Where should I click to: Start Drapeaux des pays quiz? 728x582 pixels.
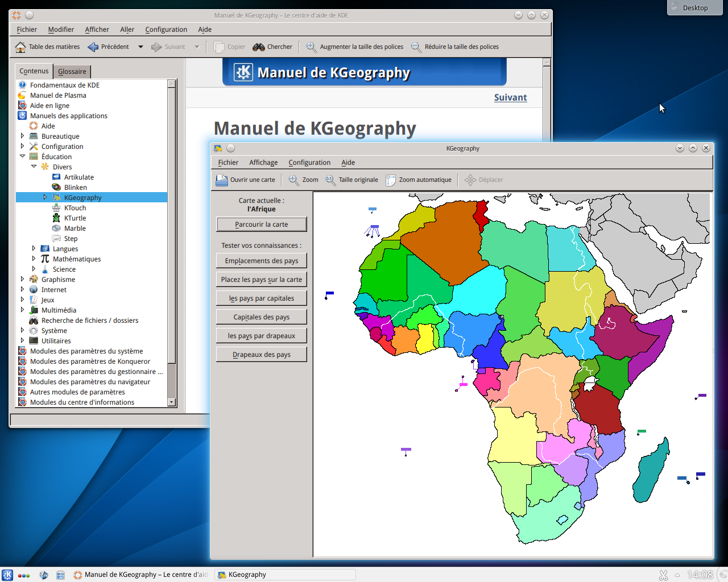pos(262,355)
